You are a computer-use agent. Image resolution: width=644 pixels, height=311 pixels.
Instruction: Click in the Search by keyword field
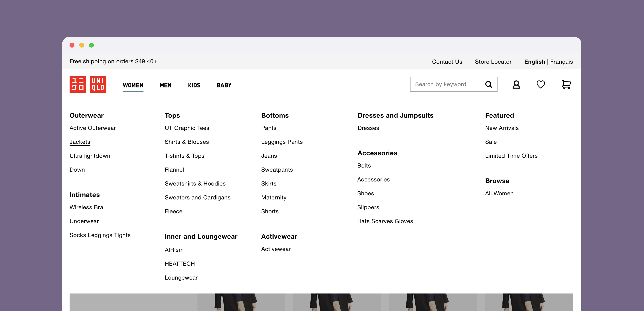445,85
